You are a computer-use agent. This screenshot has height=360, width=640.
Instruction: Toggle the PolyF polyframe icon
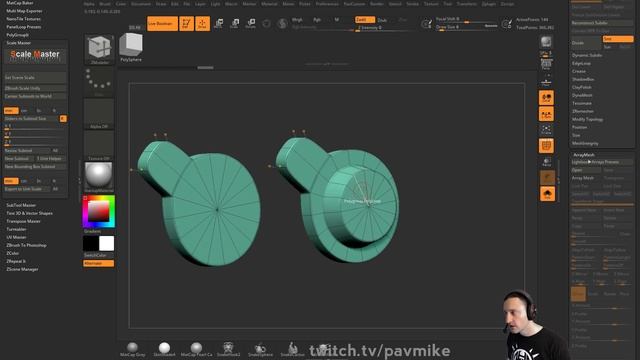546,146
